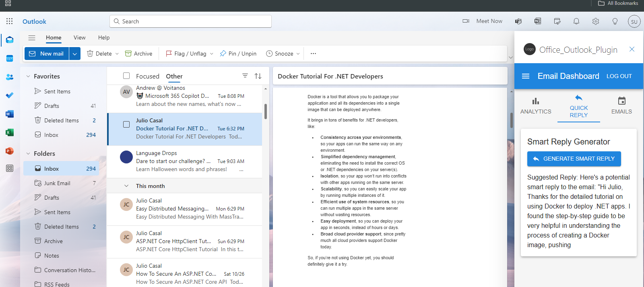Screen dimensions: 644x287
Task: Open the Teams chat icon in header
Action: point(518,21)
